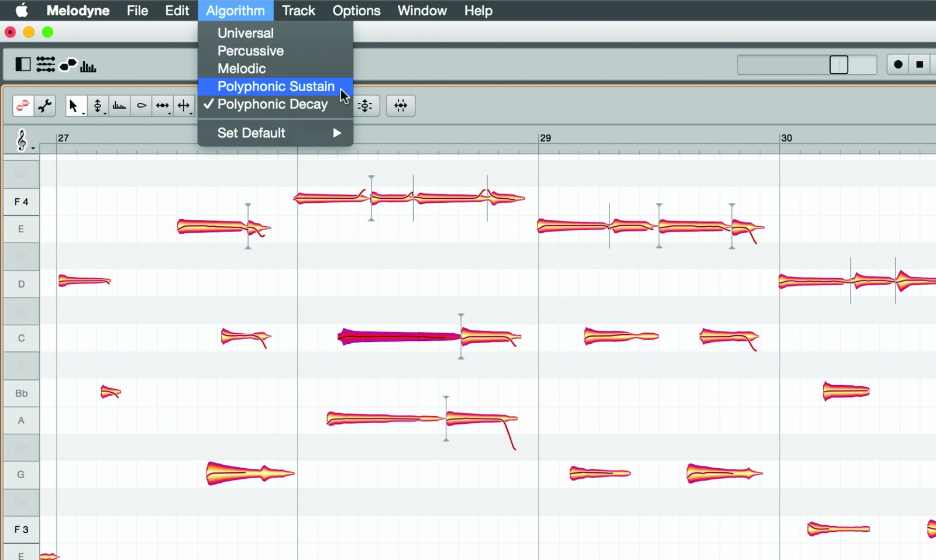Show the note editor blobs icon
Screen dimensions: 936x560
tap(68, 64)
